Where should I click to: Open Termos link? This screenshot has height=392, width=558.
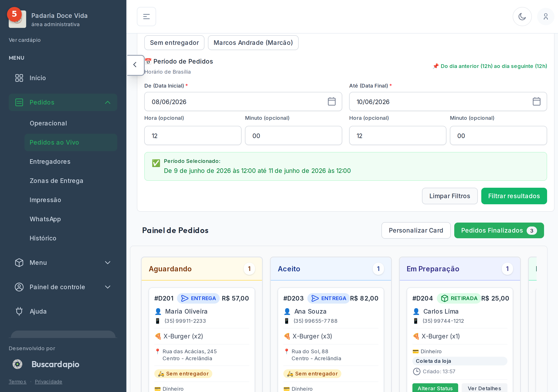pos(17,381)
